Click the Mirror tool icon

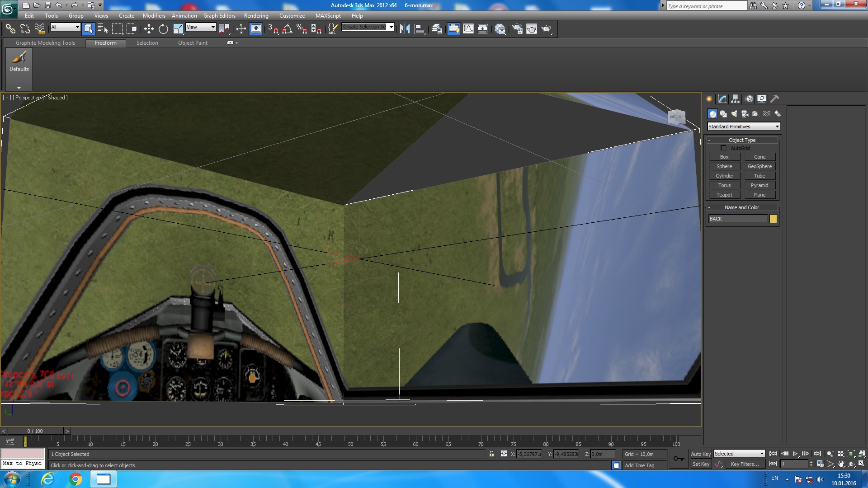pos(405,29)
